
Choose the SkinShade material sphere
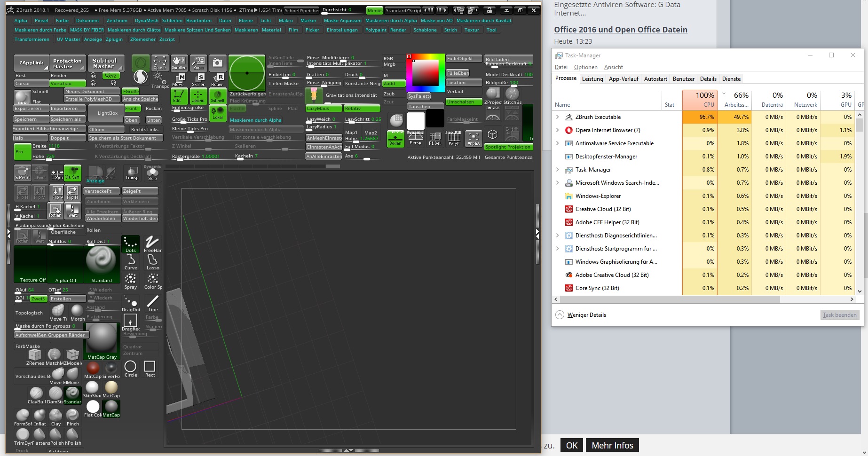pyautogui.click(x=92, y=389)
